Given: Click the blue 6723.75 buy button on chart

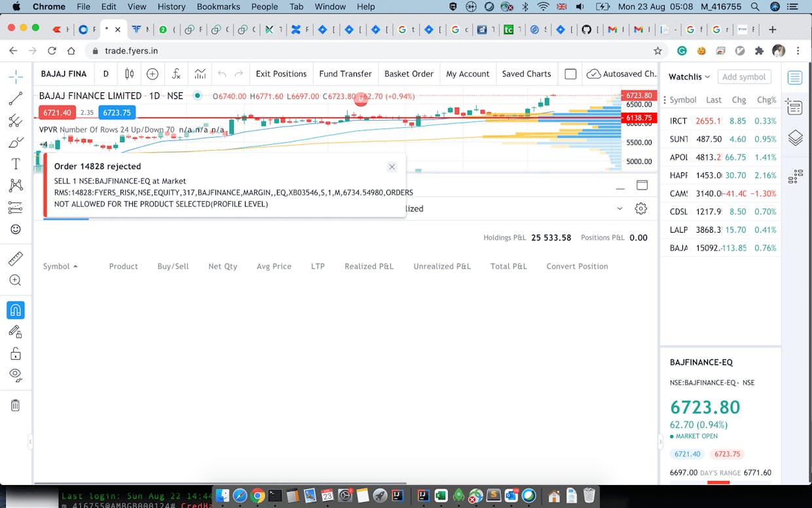Looking at the screenshot, I should click(117, 113).
